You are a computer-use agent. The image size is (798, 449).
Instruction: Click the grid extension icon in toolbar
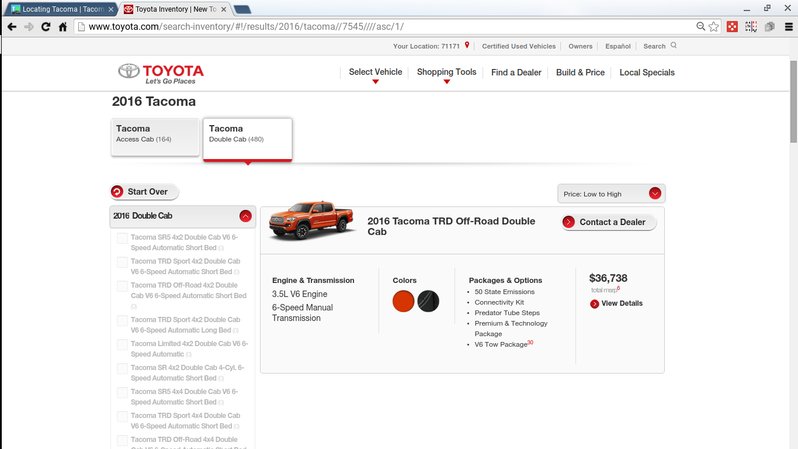(751, 26)
